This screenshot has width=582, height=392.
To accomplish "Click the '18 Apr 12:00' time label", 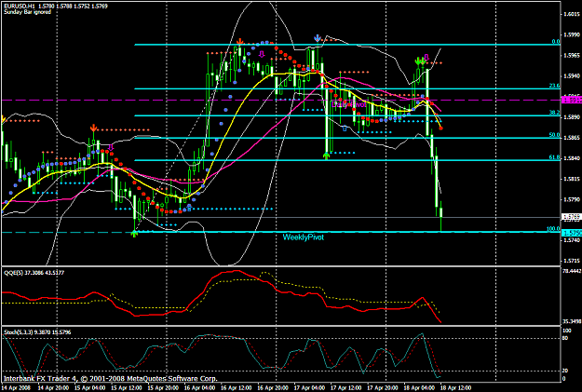I will tap(455, 387).
